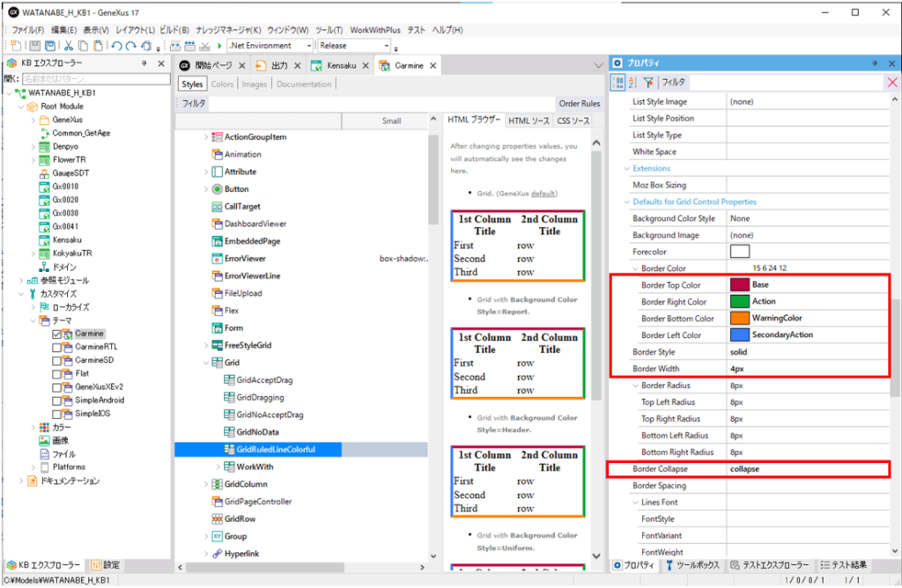Click the New Object toolbar icon
Screen dimensions: 902x588
tap(16, 46)
